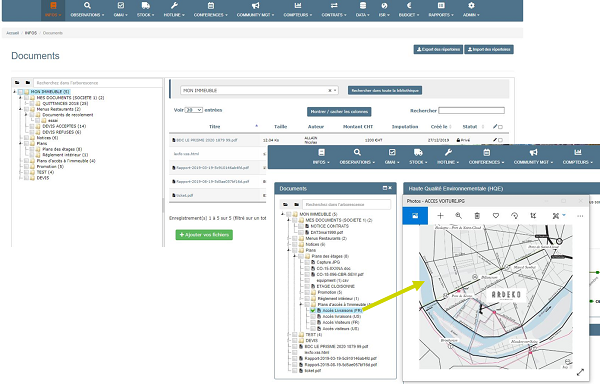
Task: Maximize the Documents widget panel
Action: pos(385,188)
